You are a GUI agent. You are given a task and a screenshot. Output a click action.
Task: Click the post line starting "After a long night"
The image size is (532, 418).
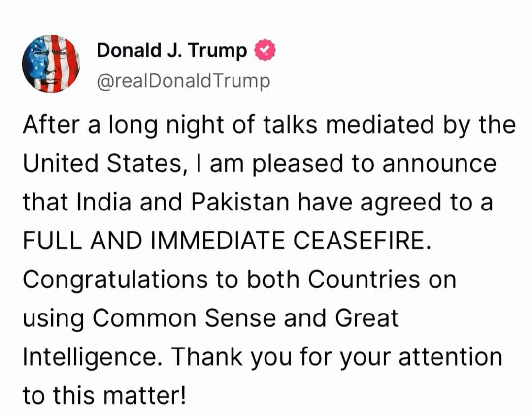269,125
